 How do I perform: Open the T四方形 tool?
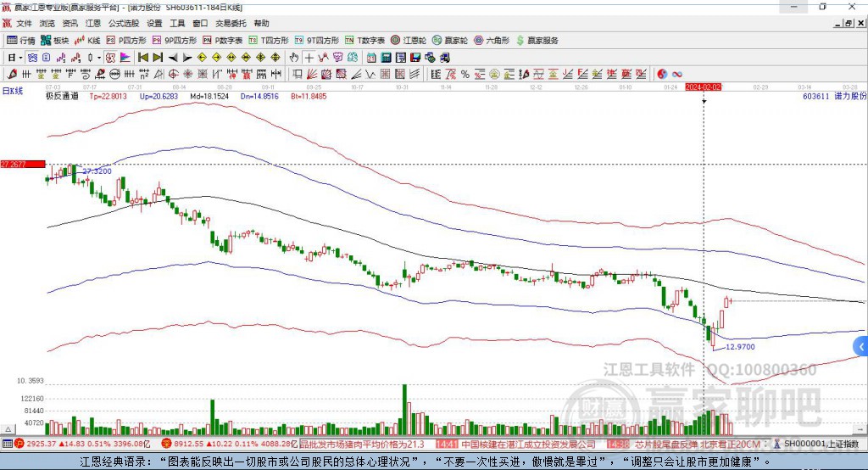point(269,41)
